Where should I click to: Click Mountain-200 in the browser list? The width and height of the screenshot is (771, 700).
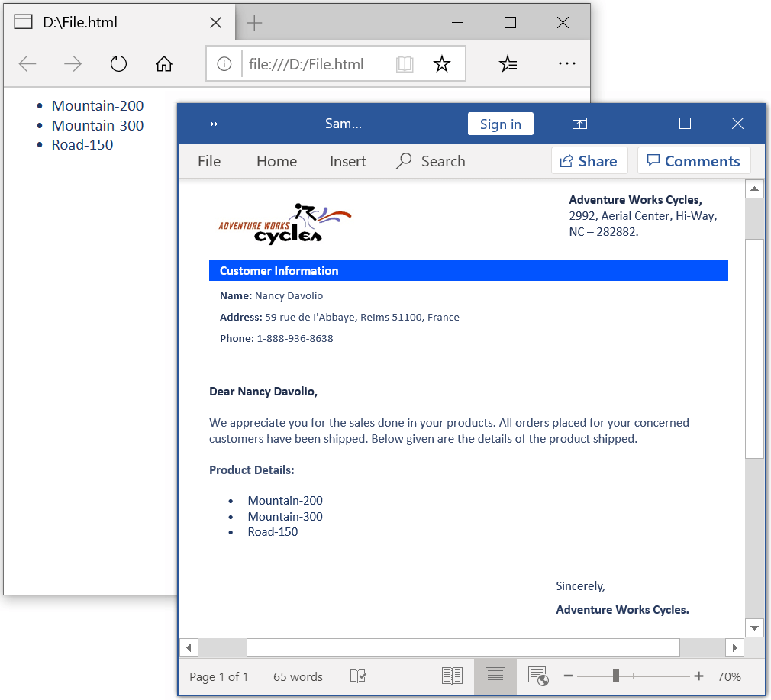pyautogui.click(x=98, y=105)
